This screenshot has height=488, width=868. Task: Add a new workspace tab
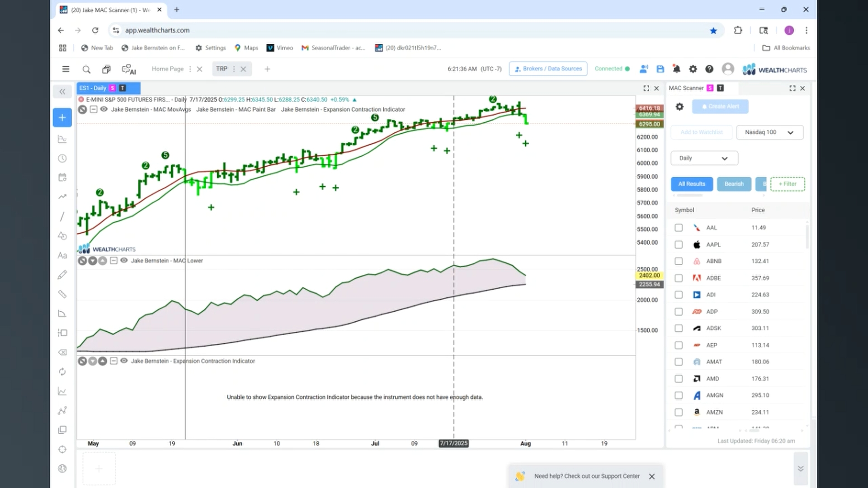[267, 69]
